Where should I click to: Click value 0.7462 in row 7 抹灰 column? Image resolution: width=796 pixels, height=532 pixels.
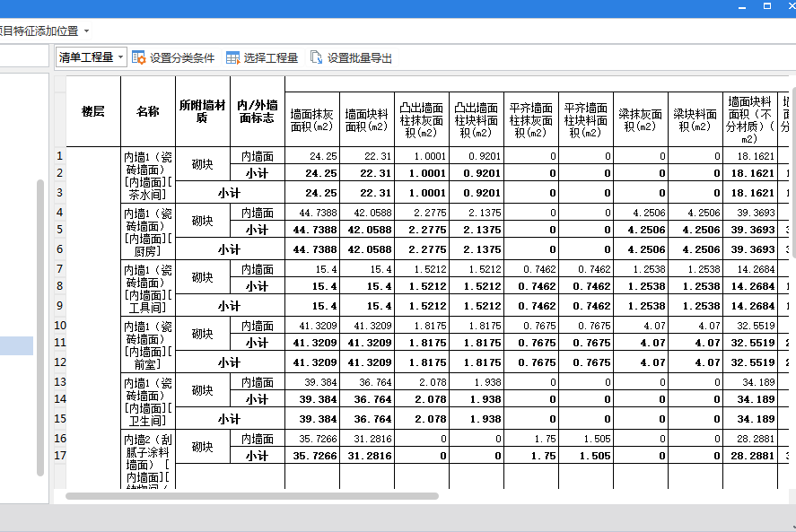(x=531, y=269)
